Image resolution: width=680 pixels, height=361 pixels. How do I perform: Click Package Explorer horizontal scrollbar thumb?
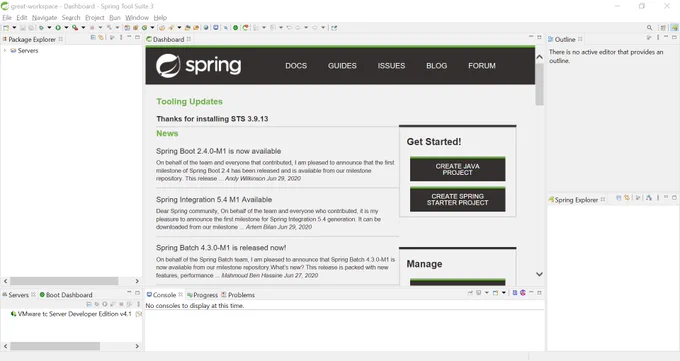64,281
